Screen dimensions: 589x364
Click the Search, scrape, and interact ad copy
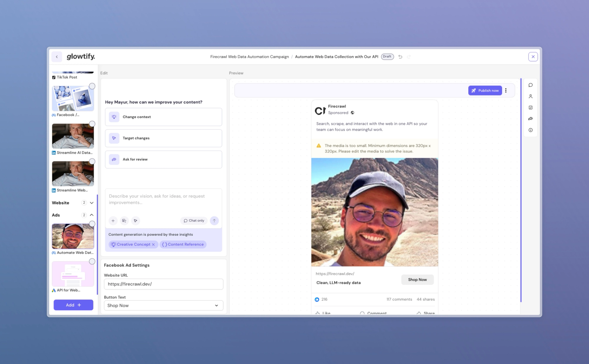(372, 127)
